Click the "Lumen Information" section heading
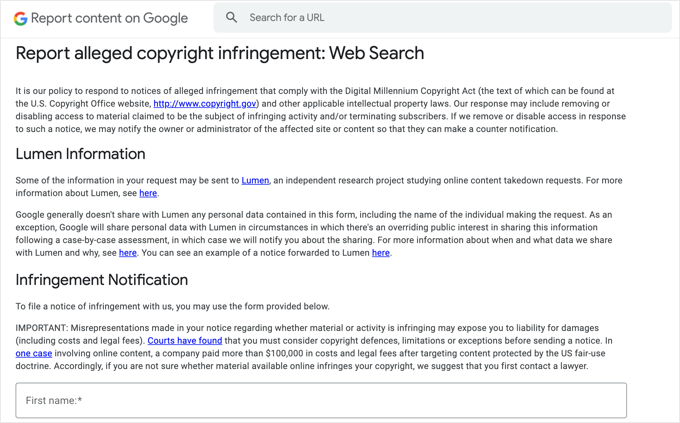Viewport: 680px width, 423px height. click(81, 154)
